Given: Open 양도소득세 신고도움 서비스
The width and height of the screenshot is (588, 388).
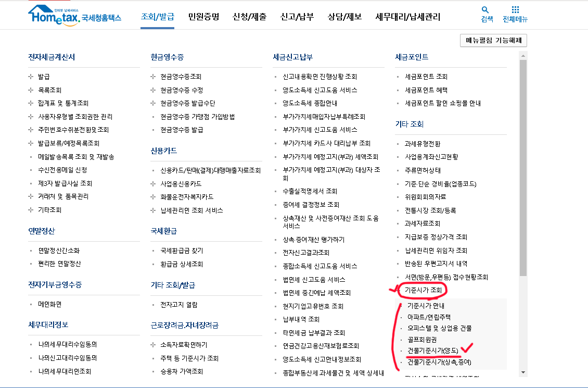Looking at the screenshot, I should coord(320,90).
